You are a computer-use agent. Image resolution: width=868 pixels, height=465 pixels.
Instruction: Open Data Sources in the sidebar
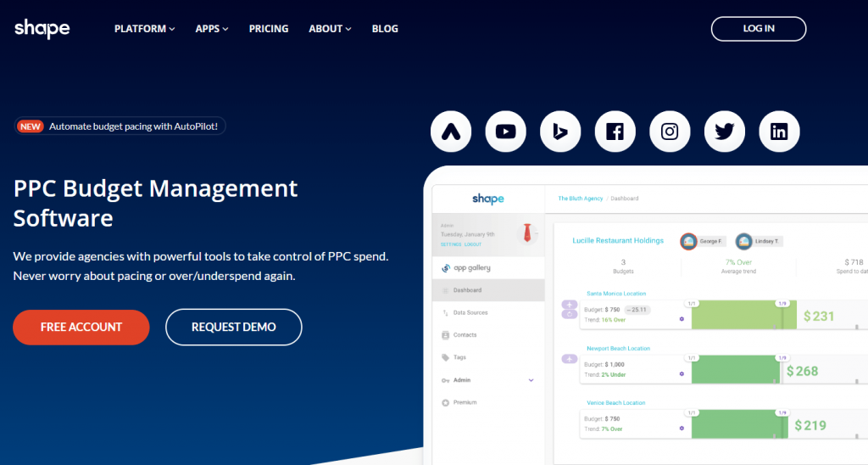point(487,312)
